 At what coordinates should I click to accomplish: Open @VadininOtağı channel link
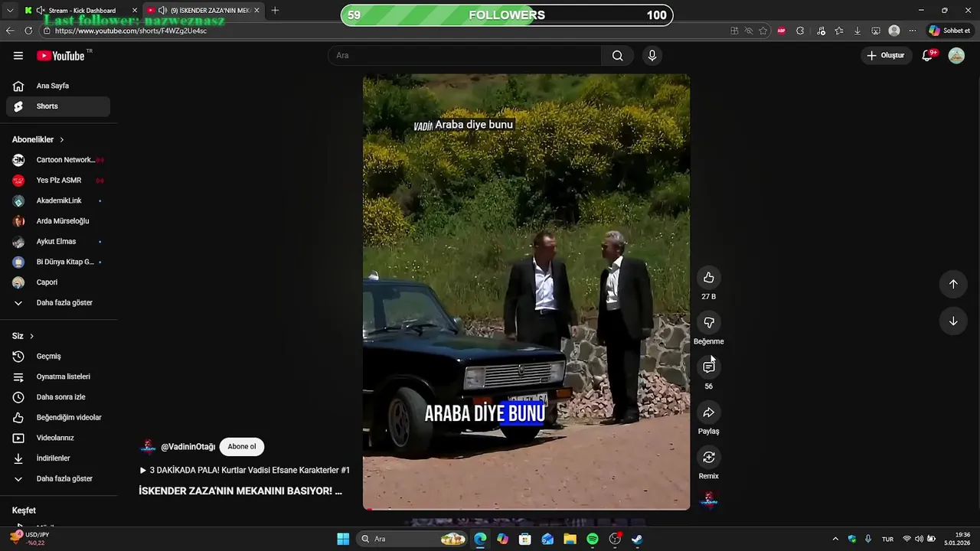188,447
